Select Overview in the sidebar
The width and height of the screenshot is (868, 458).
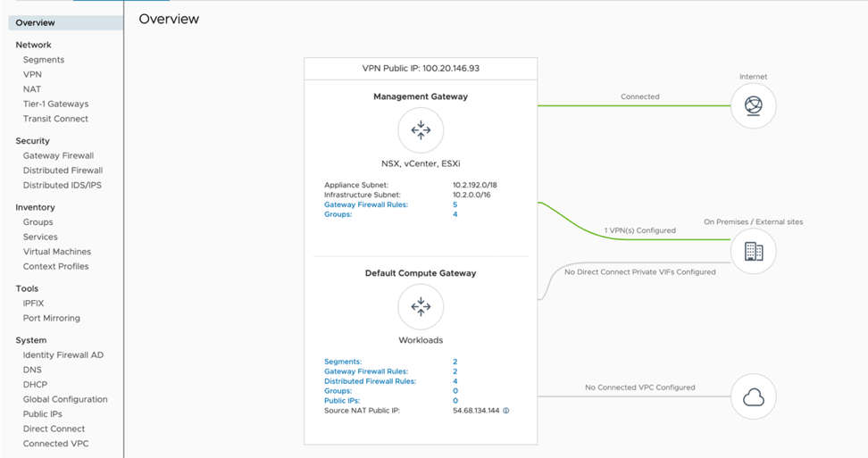36,22
